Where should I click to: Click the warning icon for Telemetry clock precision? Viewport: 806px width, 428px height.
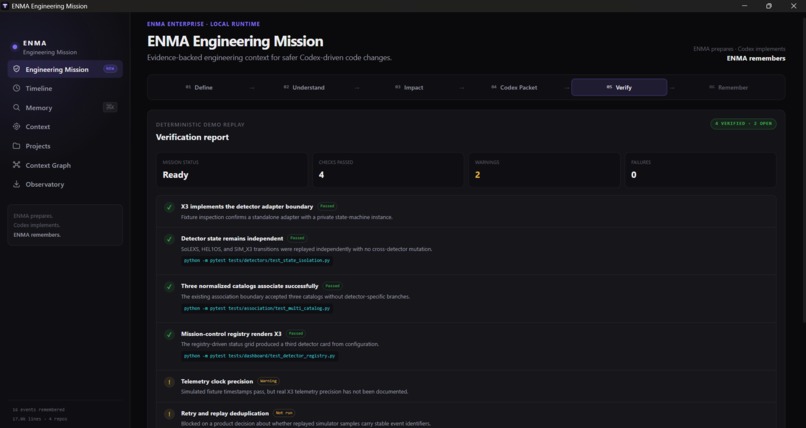click(x=169, y=382)
